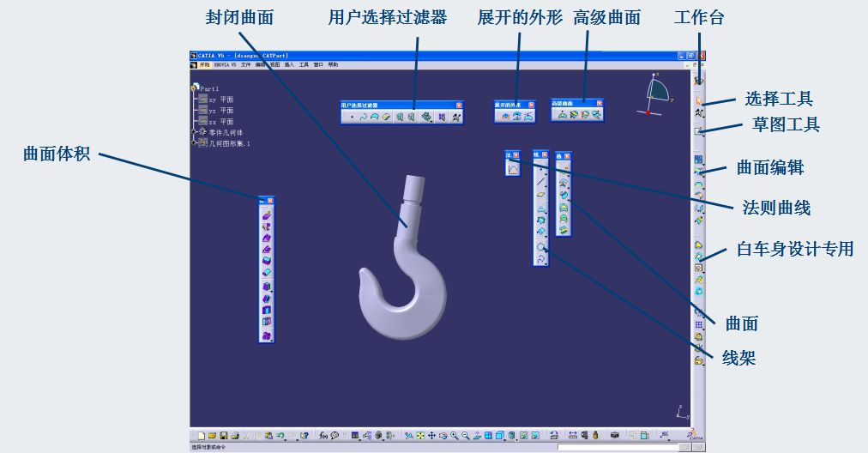Image resolution: width=868 pixels, height=453 pixels.
Task: Click the Fit All In view icon
Action: 420,436
